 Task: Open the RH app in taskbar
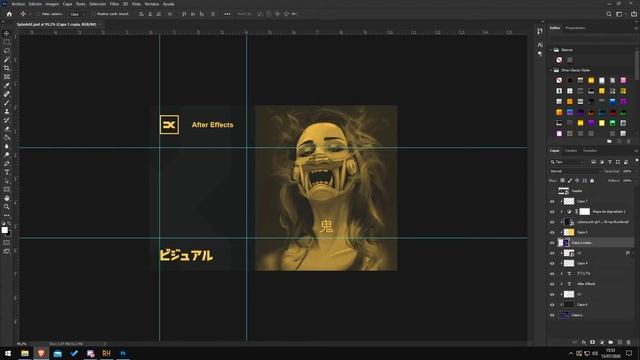click(x=107, y=353)
